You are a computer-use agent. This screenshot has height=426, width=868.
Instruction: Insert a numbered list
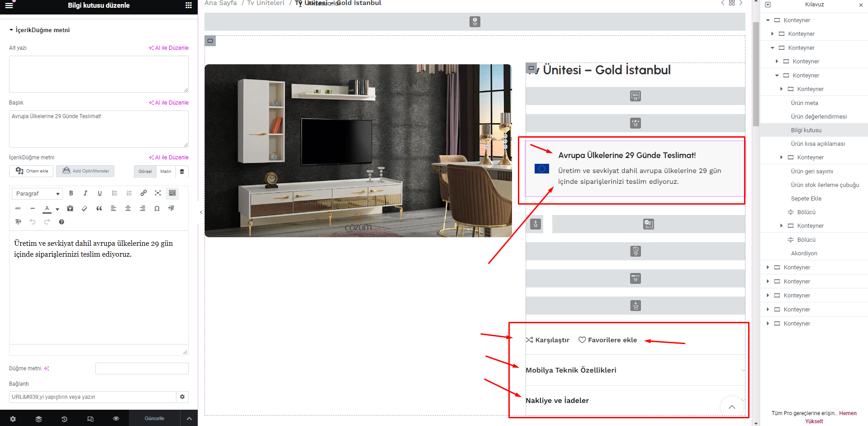pyautogui.click(x=129, y=193)
